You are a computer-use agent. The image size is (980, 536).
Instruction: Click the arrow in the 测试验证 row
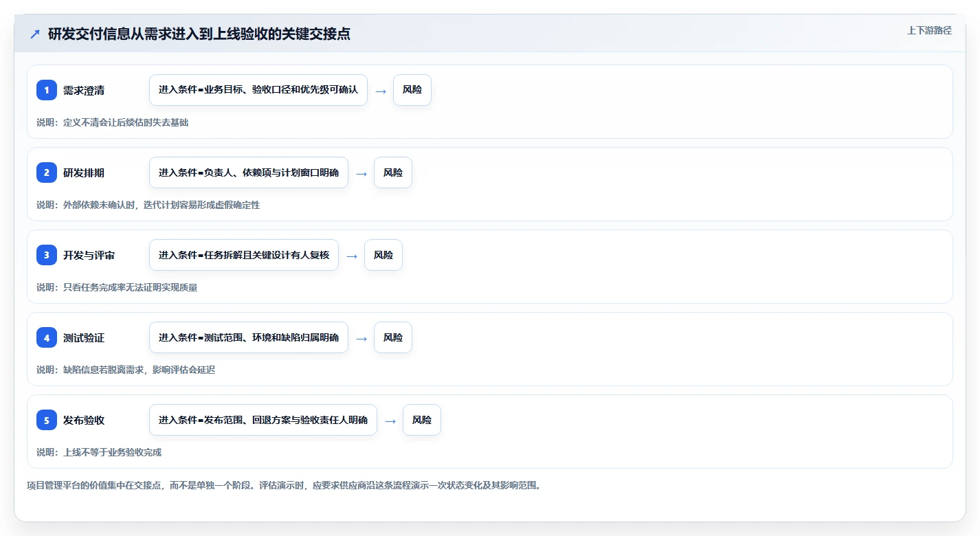tap(361, 338)
